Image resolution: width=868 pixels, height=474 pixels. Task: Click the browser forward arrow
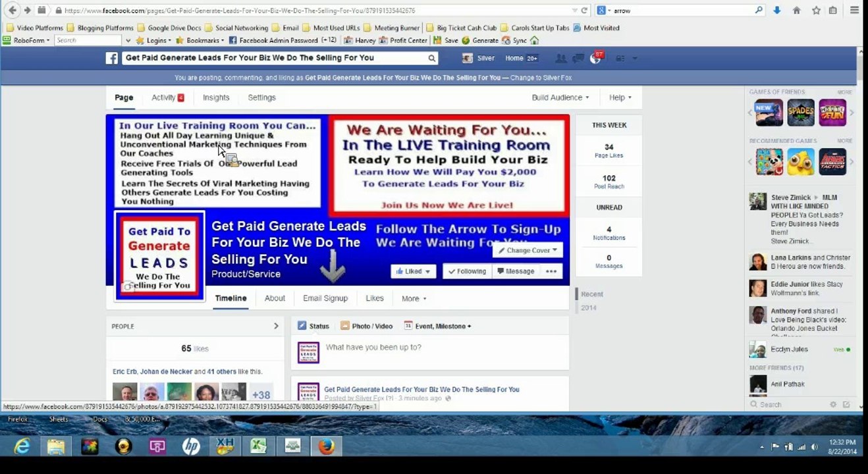click(x=27, y=11)
